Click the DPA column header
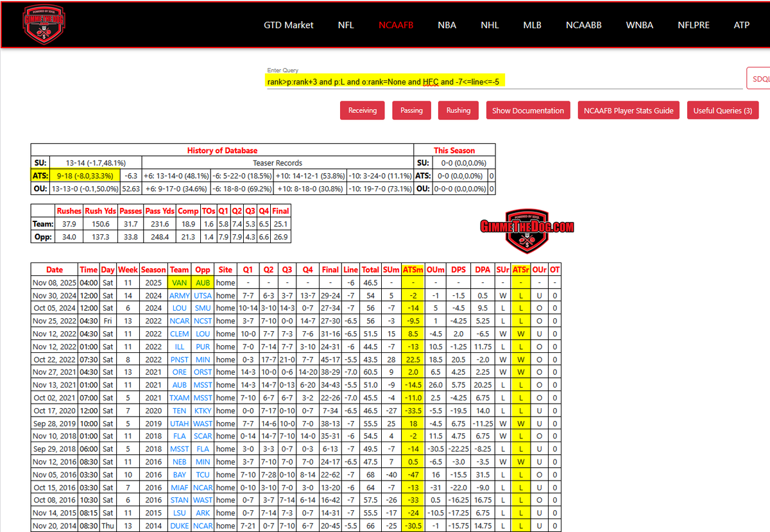 pyautogui.click(x=483, y=270)
